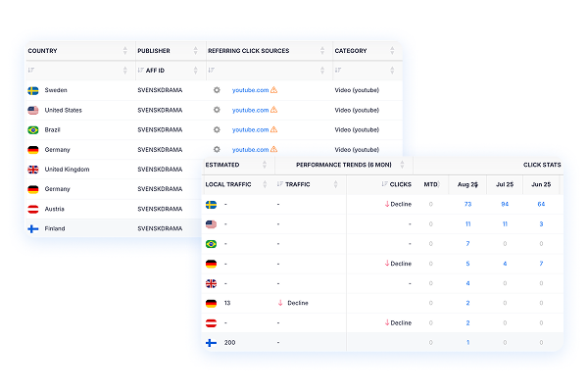Viewport: 588px width, 392px height.
Task: Click the Sweden flag in the country table
Action: tap(33, 90)
